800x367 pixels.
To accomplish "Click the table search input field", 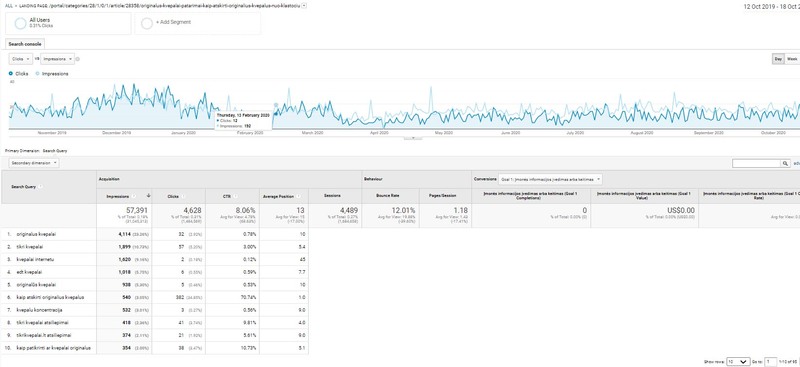I will tap(757, 163).
